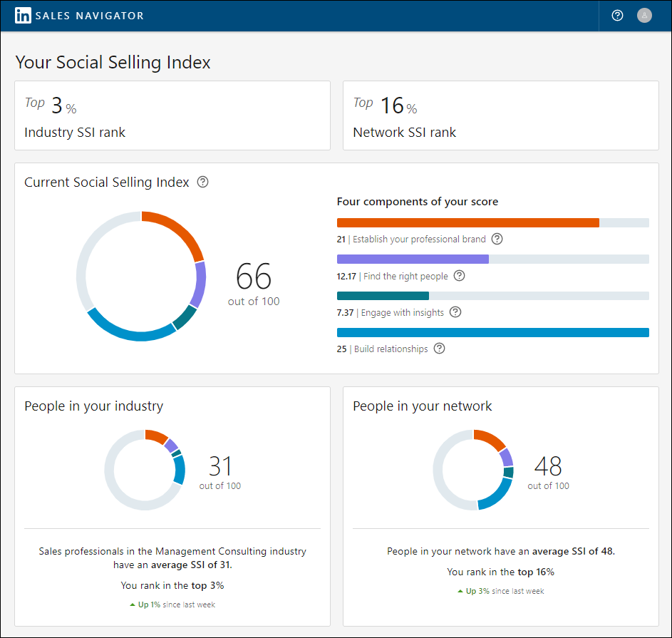Click help icon next to Find the right people

click(460, 276)
